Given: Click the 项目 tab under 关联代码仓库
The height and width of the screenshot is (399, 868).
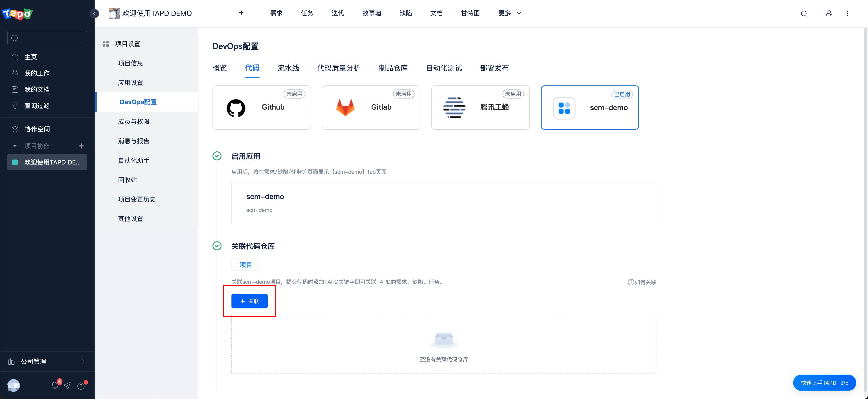Looking at the screenshot, I should point(246,265).
